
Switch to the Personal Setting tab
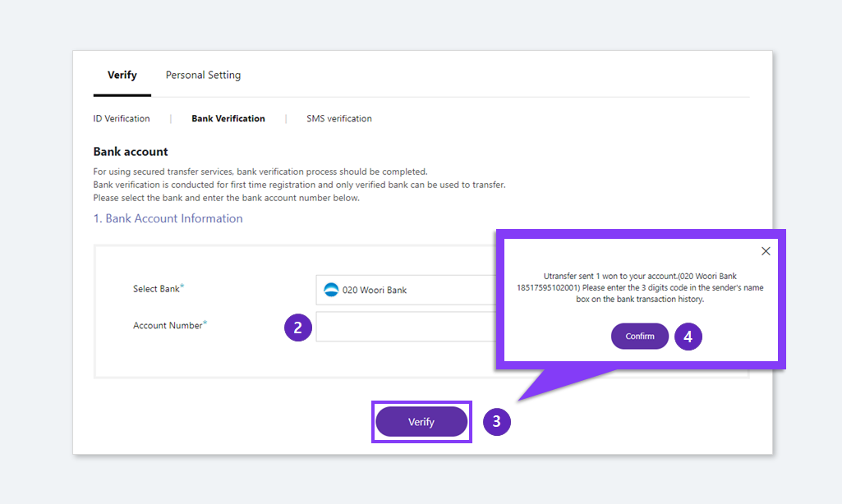[x=203, y=75]
